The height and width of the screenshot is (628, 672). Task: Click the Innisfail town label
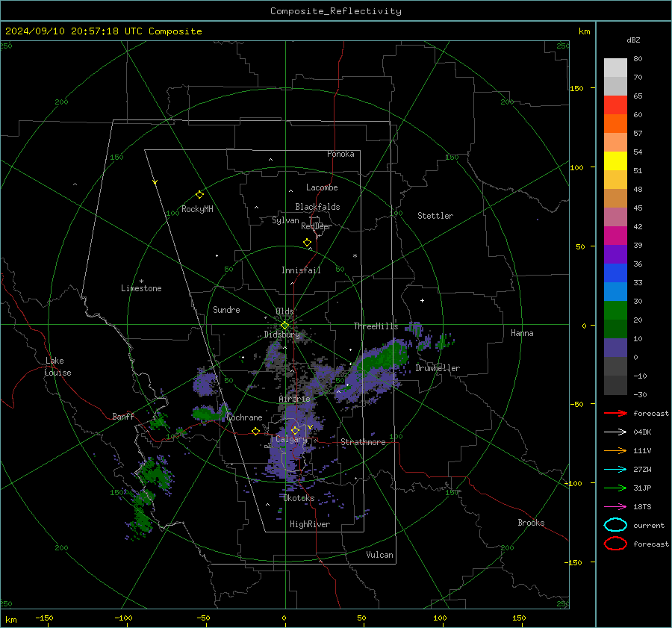click(301, 270)
